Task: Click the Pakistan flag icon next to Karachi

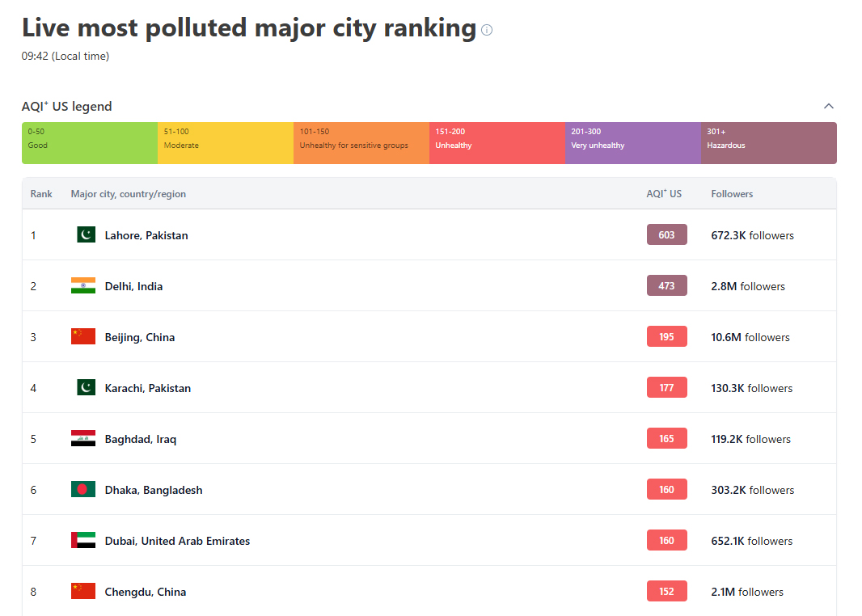Action: (x=86, y=387)
